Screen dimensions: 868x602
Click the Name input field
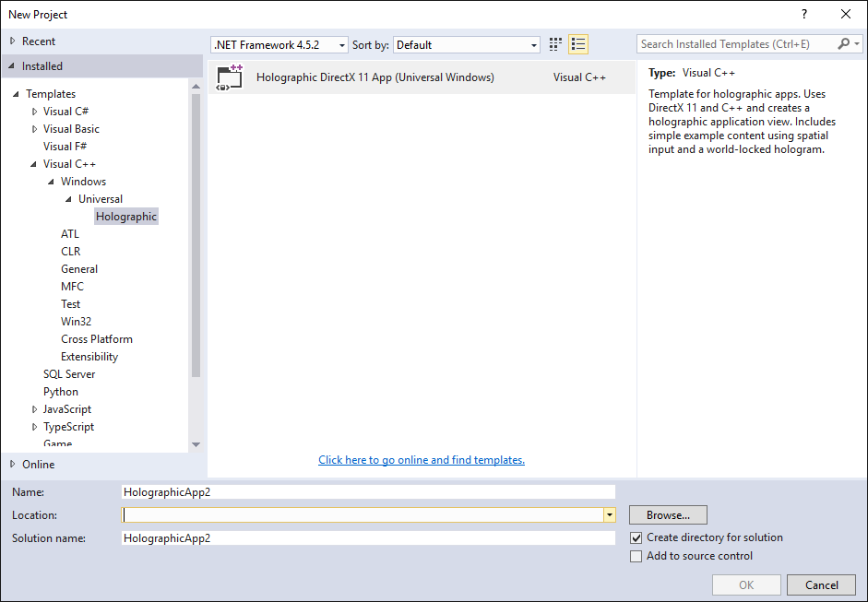[368, 492]
